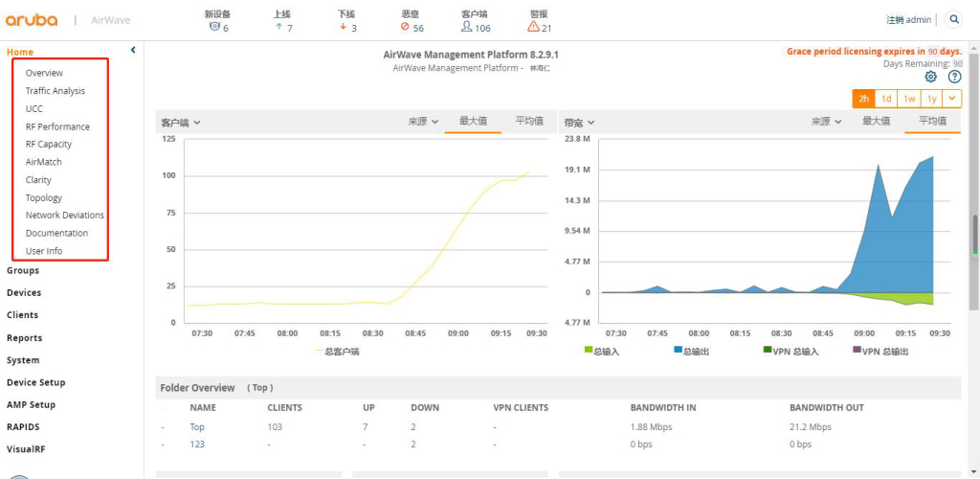Collapse the left navigation sidebar arrow
980x479 pixels.
tap(133, 50)
